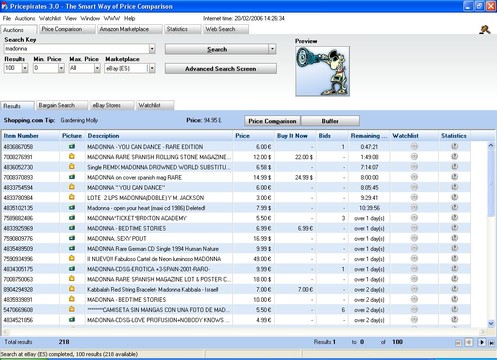Open the Auctions menu
Screen dimensions: 497x360
click(x=25, y=18)
